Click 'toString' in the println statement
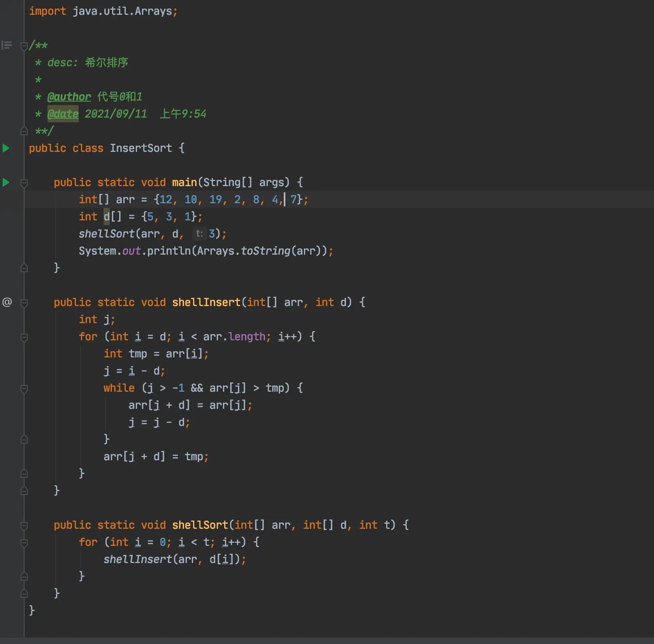The image size is (654, 644). (265, 251)
